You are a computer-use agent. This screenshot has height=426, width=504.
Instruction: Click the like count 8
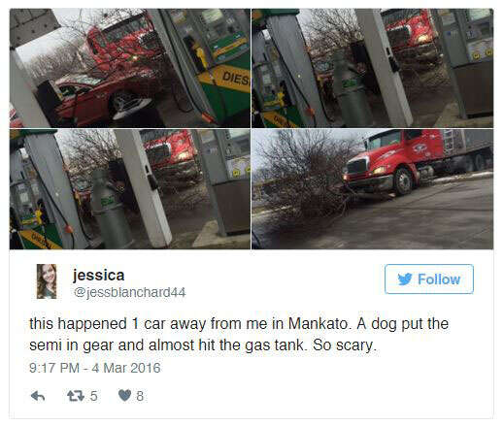[140, 396]
